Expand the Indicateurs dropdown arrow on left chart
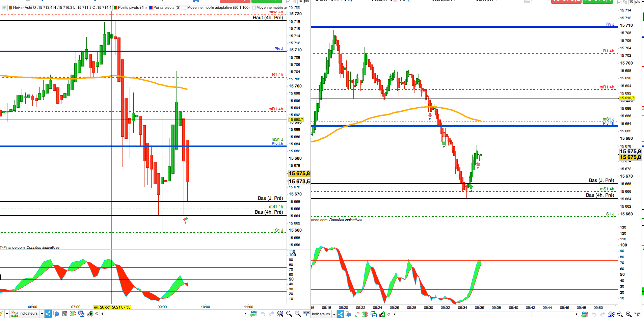The image size is (644, 318). pyautogui.click(x=42, y=314)
